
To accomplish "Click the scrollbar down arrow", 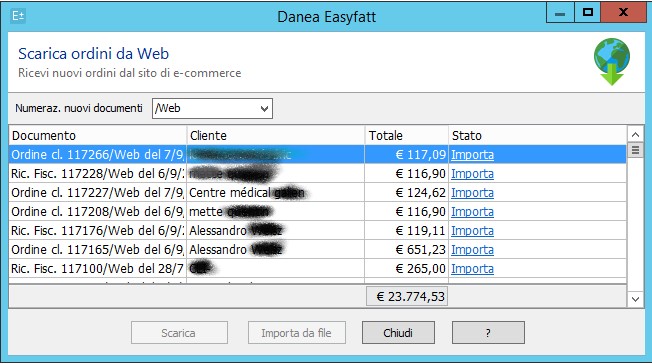I will pyautogui.click(x=635, y=299).
